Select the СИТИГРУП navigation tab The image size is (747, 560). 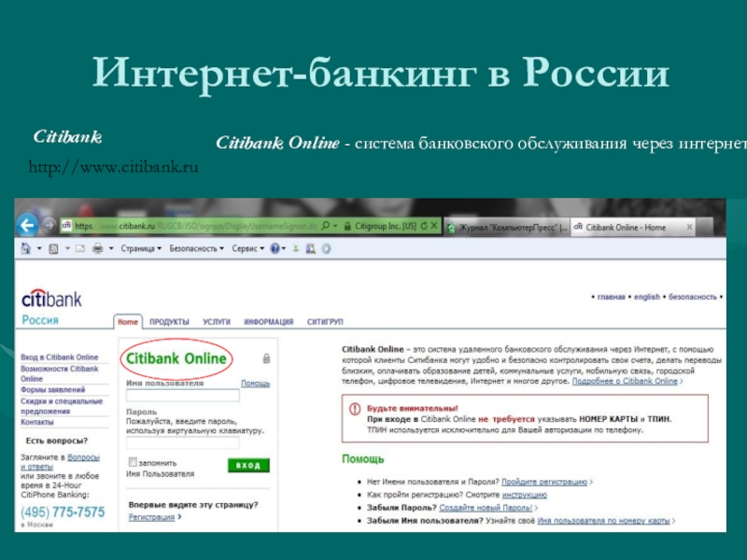coord(325,322)
